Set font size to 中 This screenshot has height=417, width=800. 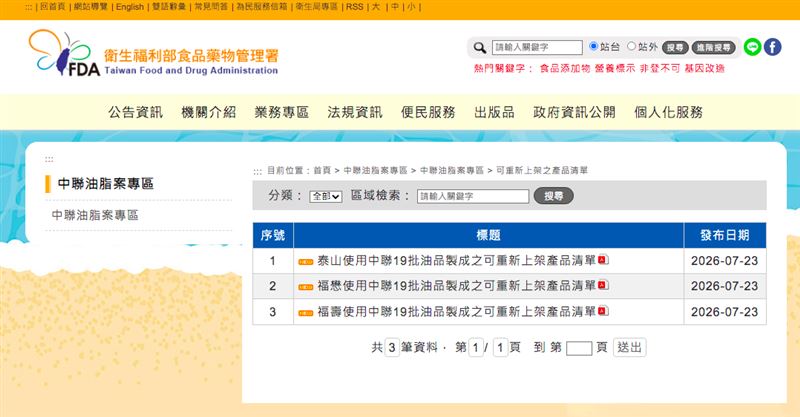tap(395, 7)
